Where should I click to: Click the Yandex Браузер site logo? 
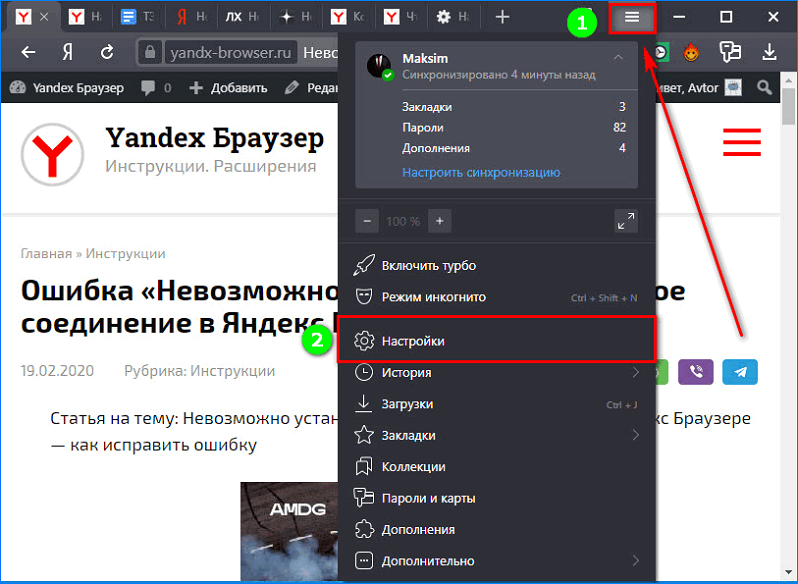coord(52,154)
